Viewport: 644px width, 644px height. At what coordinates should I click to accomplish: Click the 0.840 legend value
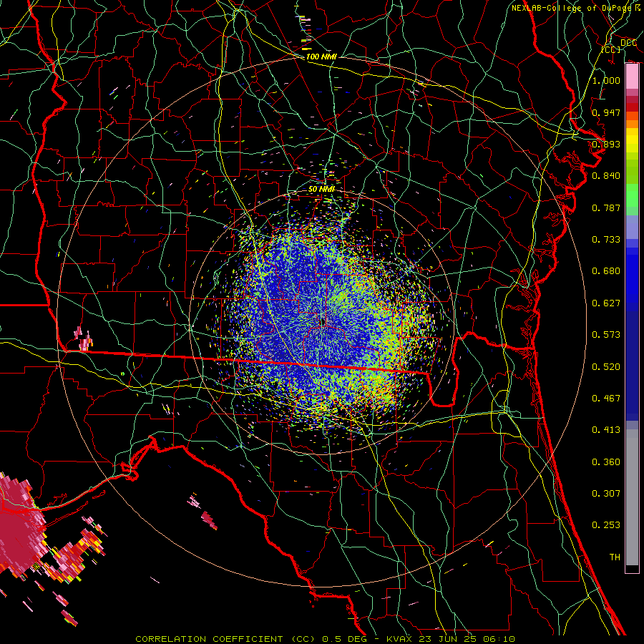[x=606, y=176]
